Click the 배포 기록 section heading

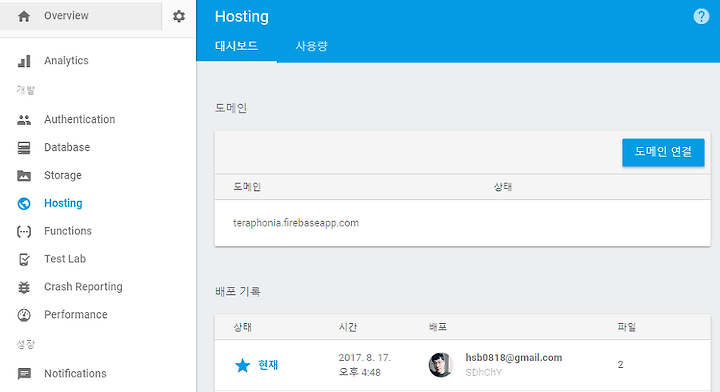coord(237,291)
